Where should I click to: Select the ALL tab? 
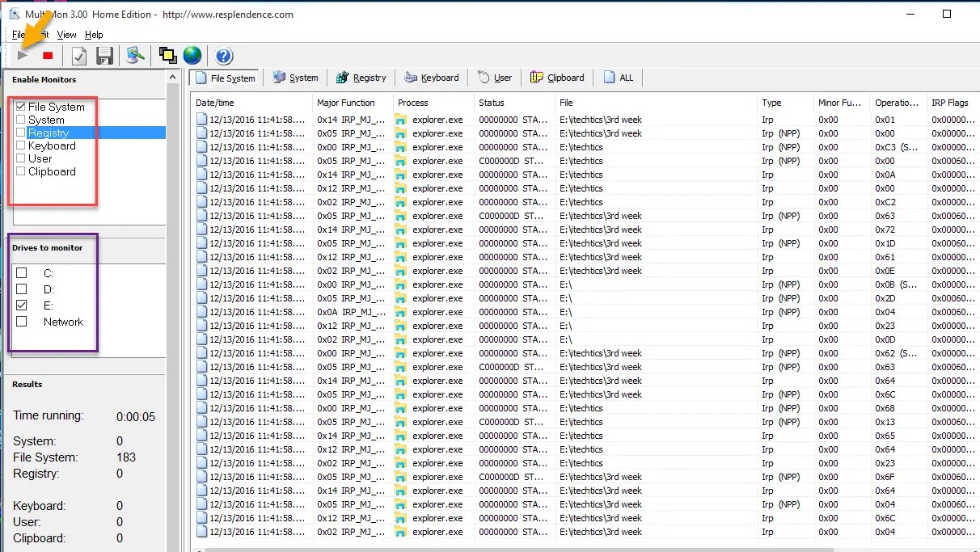click(619, 78)
